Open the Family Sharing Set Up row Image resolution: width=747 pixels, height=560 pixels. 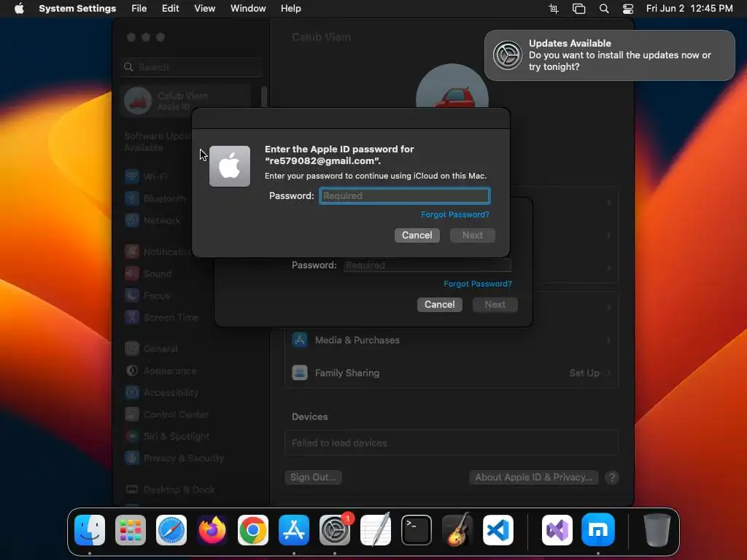[x=452, y=373]
